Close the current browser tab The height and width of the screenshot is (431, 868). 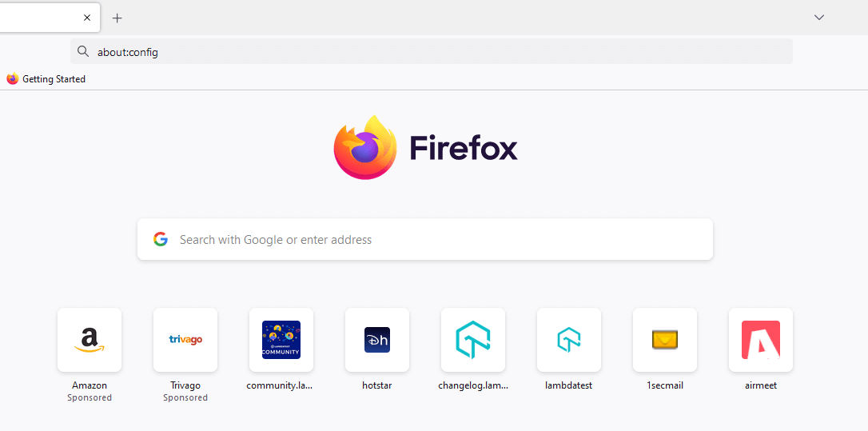87,18
